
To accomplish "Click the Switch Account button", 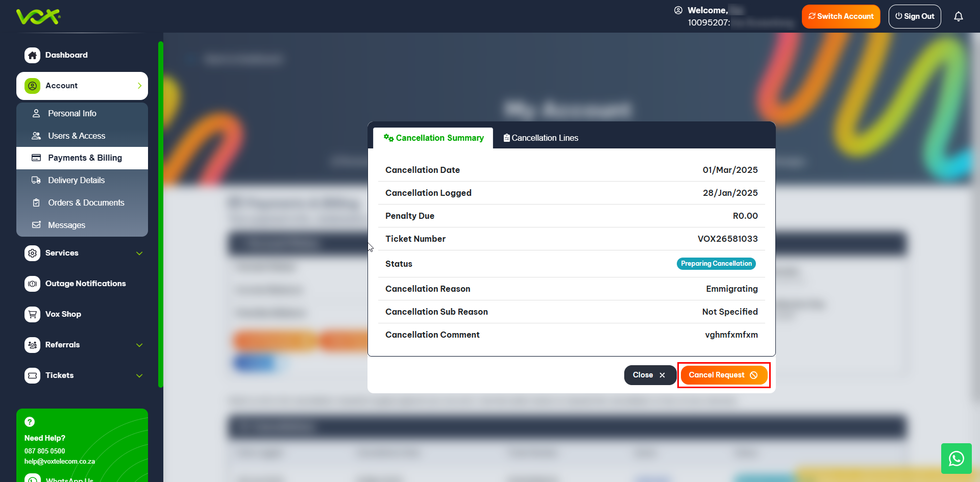I will (x=841, y=16).
